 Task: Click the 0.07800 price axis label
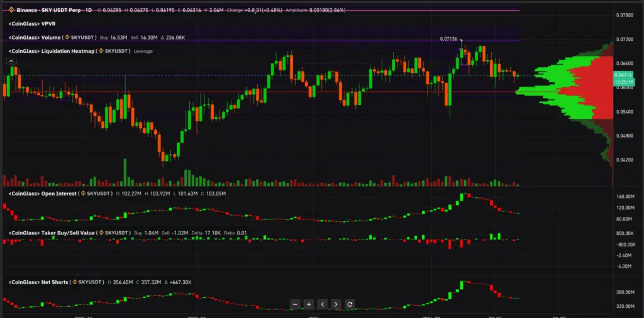pos(625,15)
